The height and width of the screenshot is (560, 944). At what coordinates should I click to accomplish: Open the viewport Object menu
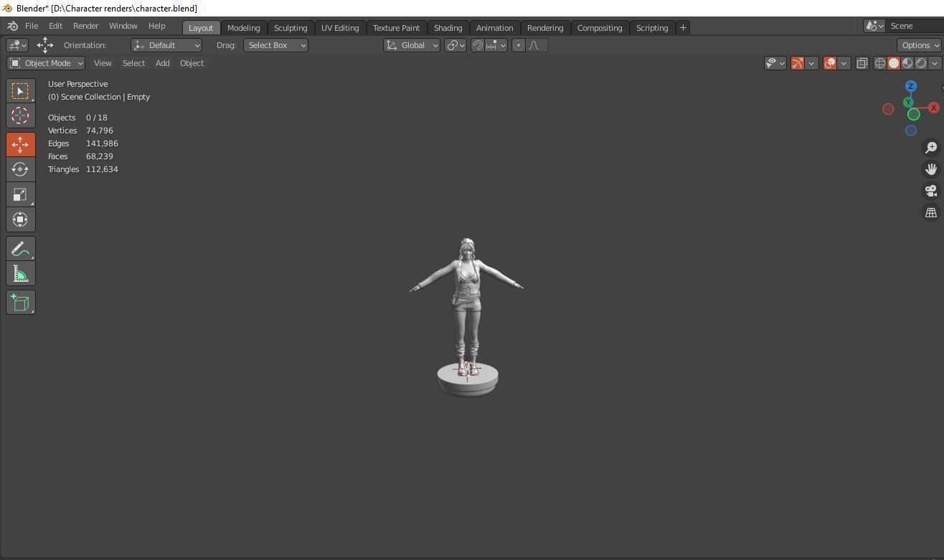[192, 63]
